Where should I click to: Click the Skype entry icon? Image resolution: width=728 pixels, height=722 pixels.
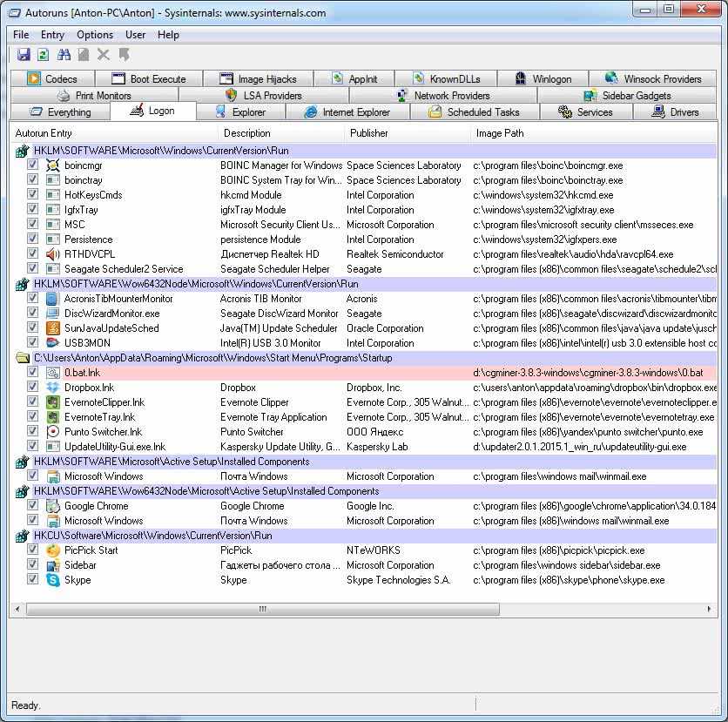point(53,580)
